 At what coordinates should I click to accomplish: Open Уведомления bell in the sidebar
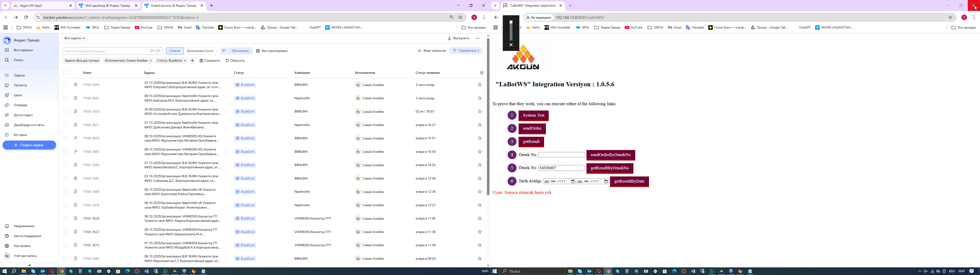(x=7, y=226)
